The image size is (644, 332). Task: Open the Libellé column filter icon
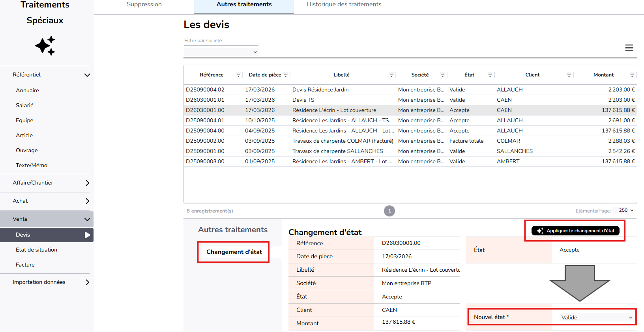(391, 75)
